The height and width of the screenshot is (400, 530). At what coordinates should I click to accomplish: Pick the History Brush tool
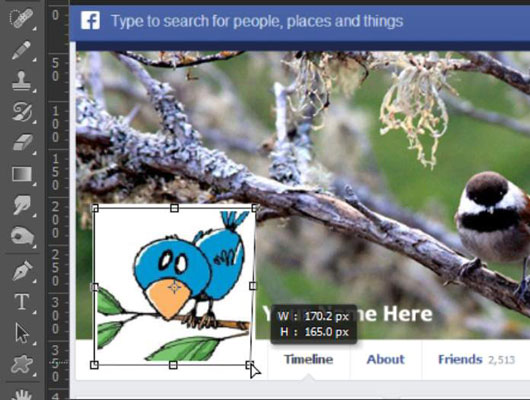(22, 112)
